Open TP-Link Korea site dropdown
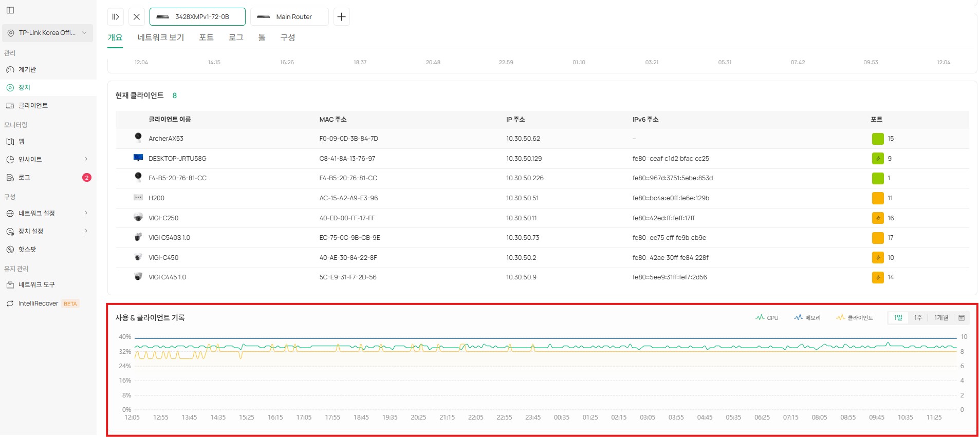 pyautogui.click(x=47, y=33)
